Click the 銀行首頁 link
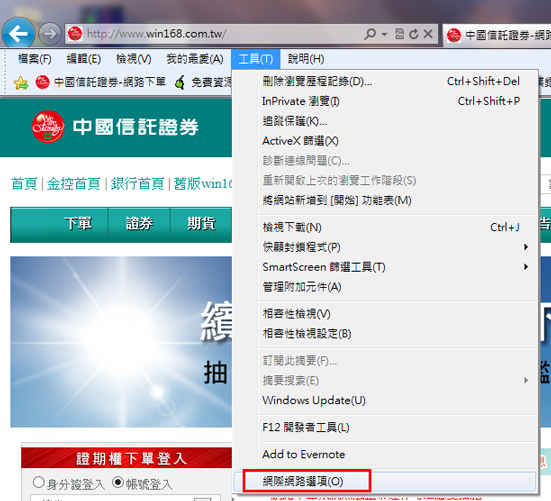 [x=137, y=183]
